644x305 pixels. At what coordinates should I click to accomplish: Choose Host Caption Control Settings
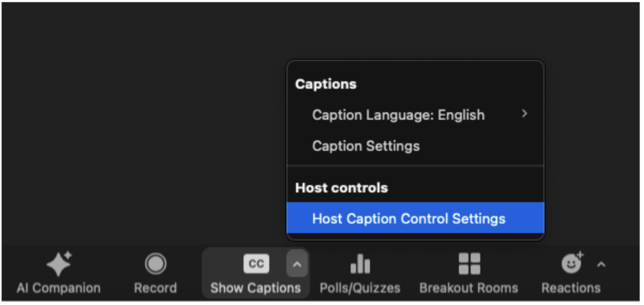[408, 219]
